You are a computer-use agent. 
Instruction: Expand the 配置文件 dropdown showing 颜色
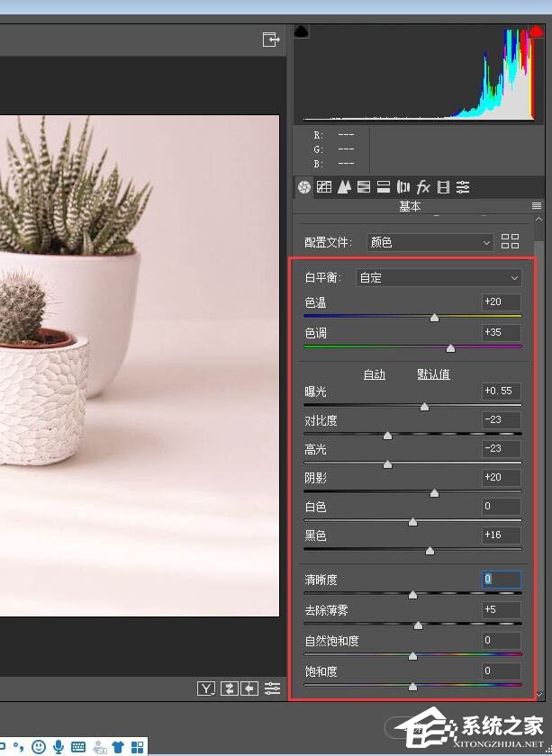click(x=430, y=242)
